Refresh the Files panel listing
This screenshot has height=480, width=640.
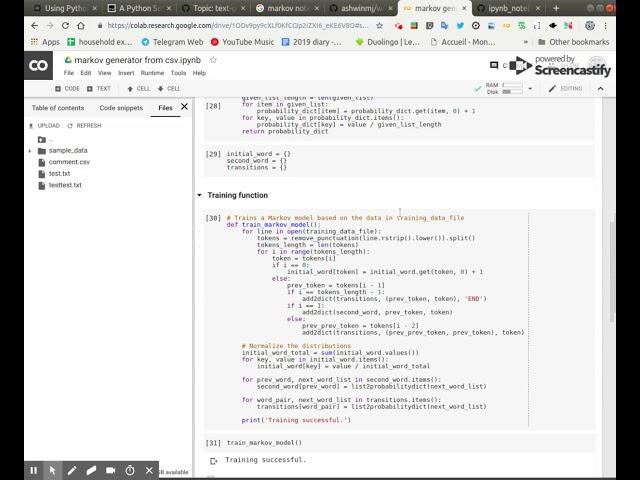point(84,126)
